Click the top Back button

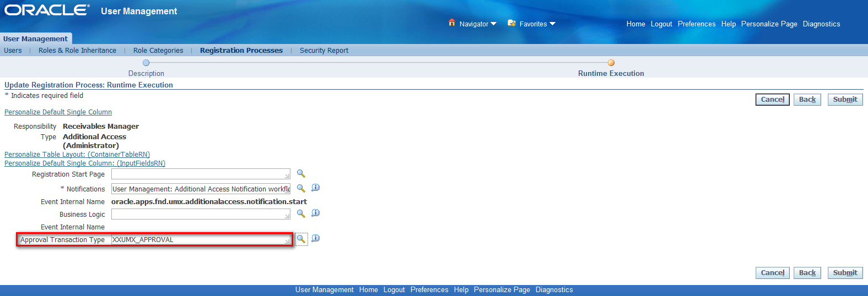(x=807, y=100)
